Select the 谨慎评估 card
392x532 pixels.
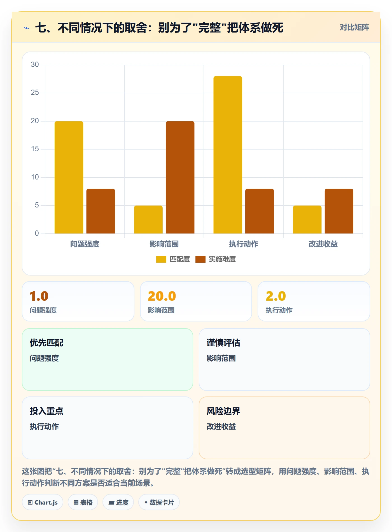(284, 360)
